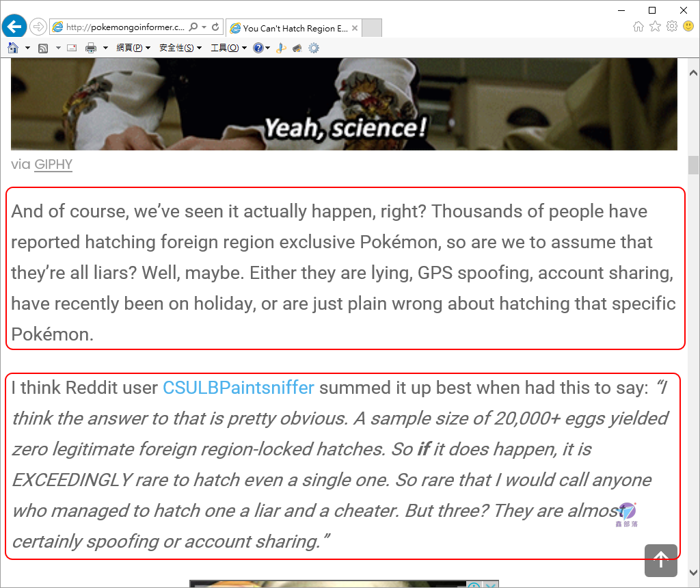
Task: Expand the printer options dropdown arrow
Action: (105, 48)
